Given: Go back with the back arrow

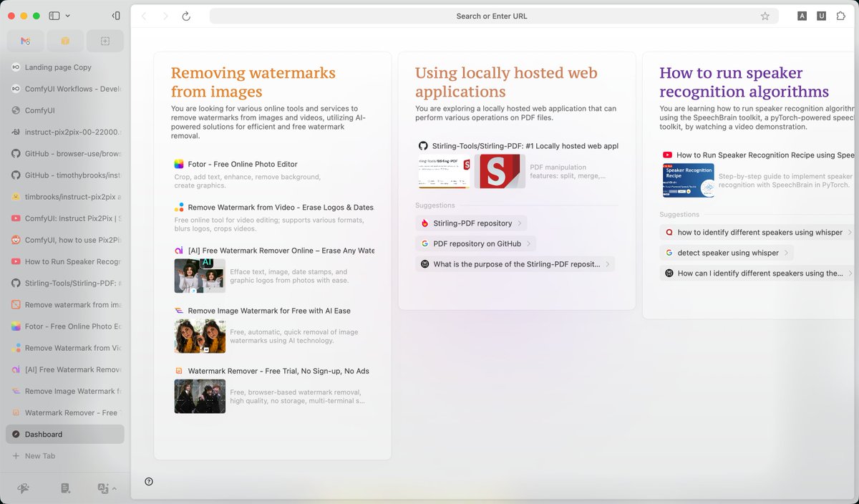Looking at the screenshot, I should [144, 16].
